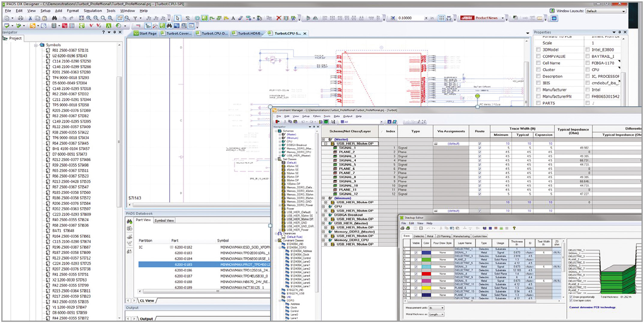
Task: Click the Product News link
Action: (486, 18)
